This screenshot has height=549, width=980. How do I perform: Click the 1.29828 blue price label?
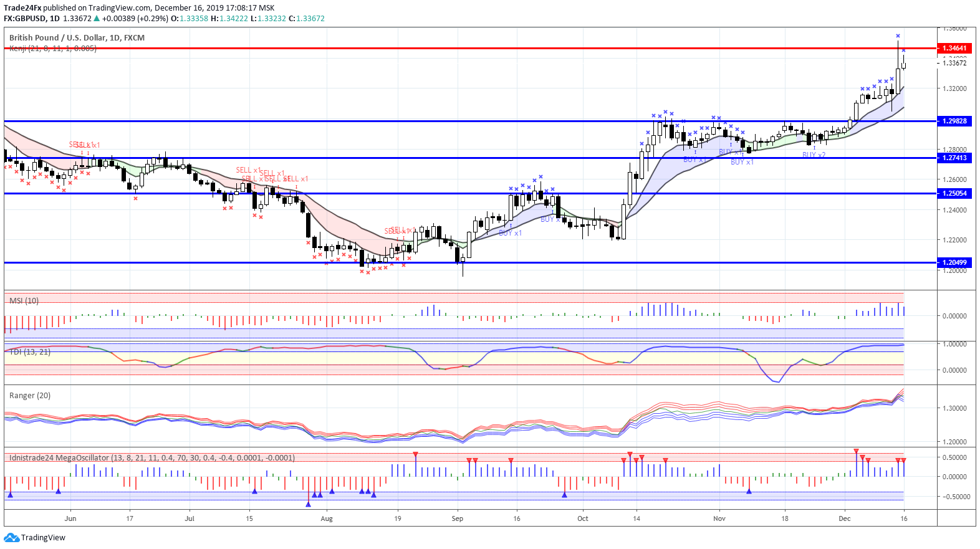coord(954,121)
